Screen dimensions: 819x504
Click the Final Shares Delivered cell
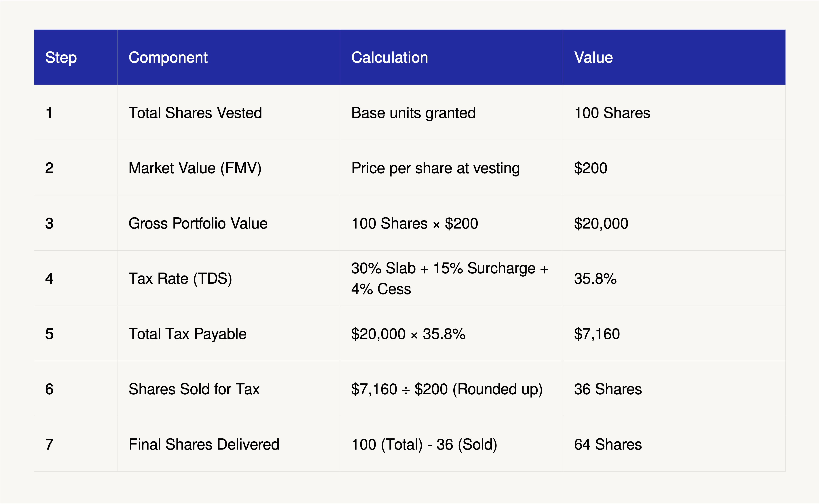(x=229, y=444)
